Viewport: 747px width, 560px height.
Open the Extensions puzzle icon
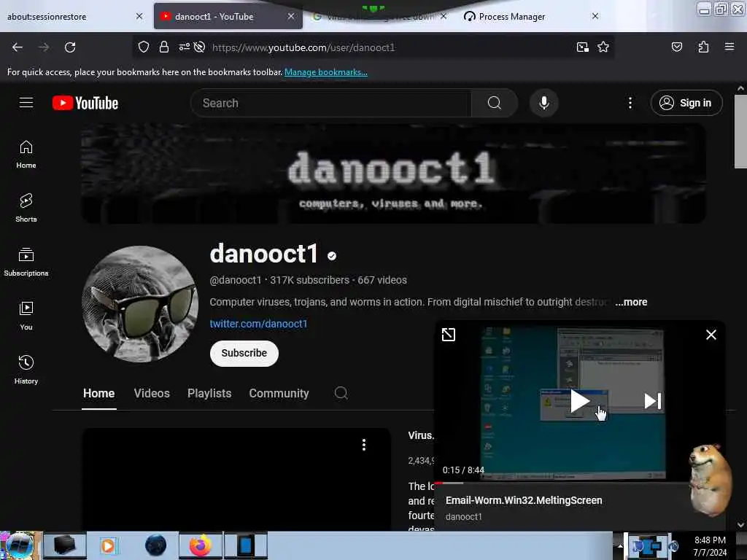[703, 47]
